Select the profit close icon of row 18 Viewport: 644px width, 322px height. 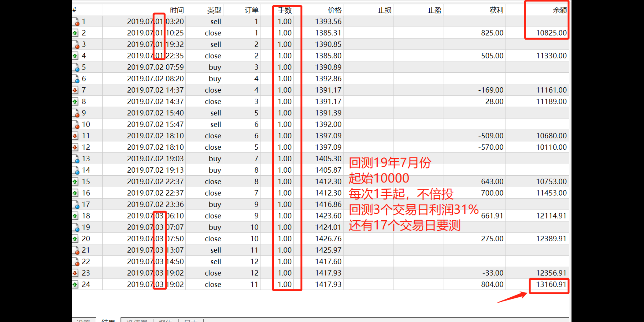coord(75,216)
